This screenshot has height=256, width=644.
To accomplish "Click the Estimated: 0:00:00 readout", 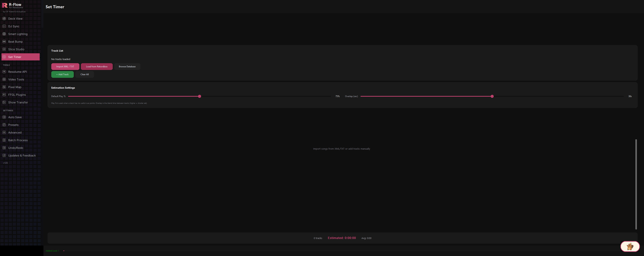I will click(342, 238).
